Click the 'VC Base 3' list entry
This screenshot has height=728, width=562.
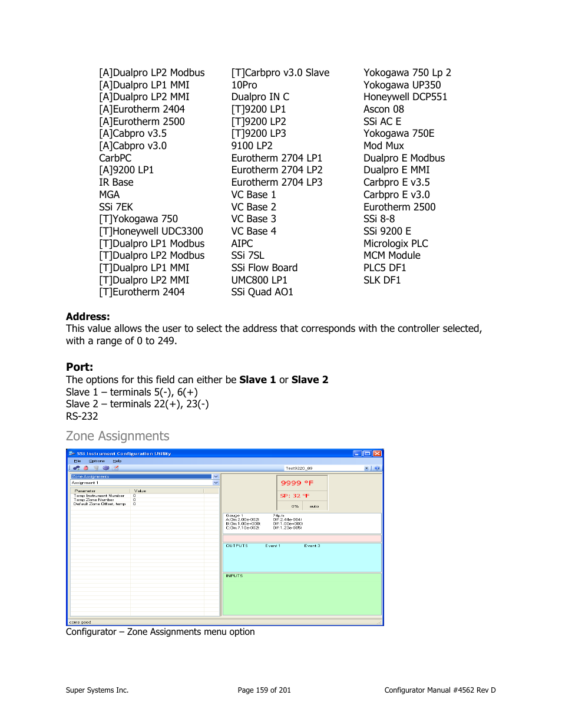pos(254,219)
